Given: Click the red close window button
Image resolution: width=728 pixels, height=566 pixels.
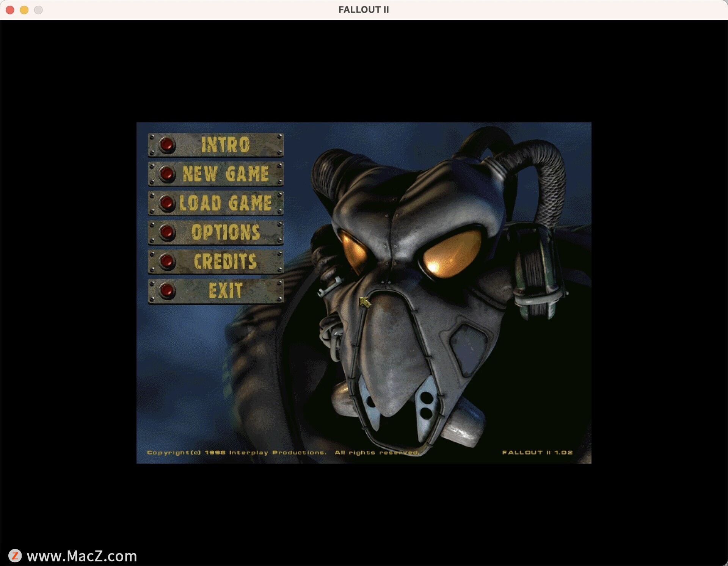Looking at the screenshot, I should click(10, 10).
